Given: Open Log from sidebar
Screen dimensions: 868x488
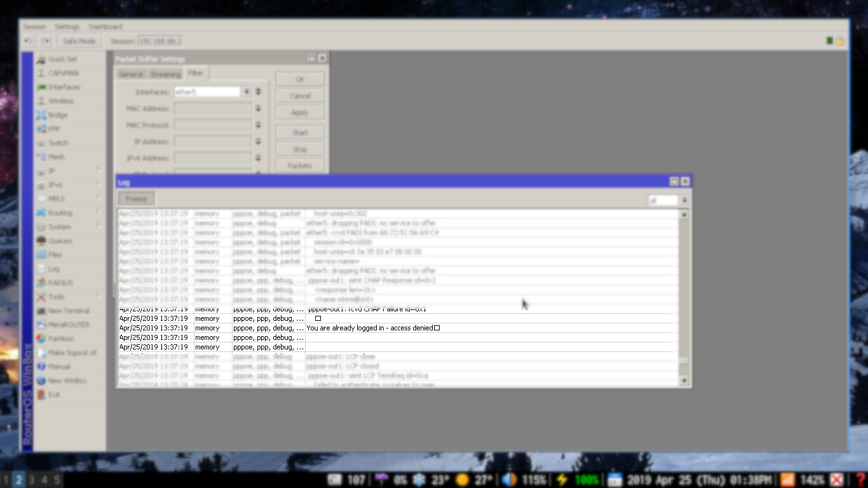Looking at the screenshot, I should click(x=54, y=269).
